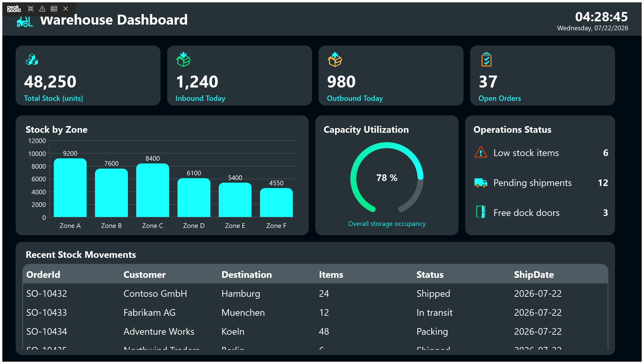Click the Inbound Today label
644x364 pixels.
(200, 98)
